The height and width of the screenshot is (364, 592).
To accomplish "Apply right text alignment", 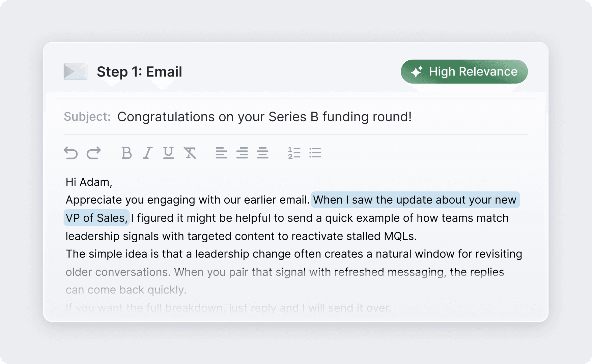I will pyautogui.click(x=262, y=153).
